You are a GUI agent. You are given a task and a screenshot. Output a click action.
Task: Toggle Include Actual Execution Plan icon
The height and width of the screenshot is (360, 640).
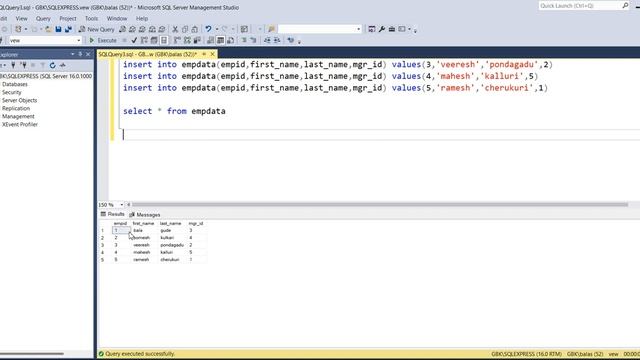[x=177, y=40]
